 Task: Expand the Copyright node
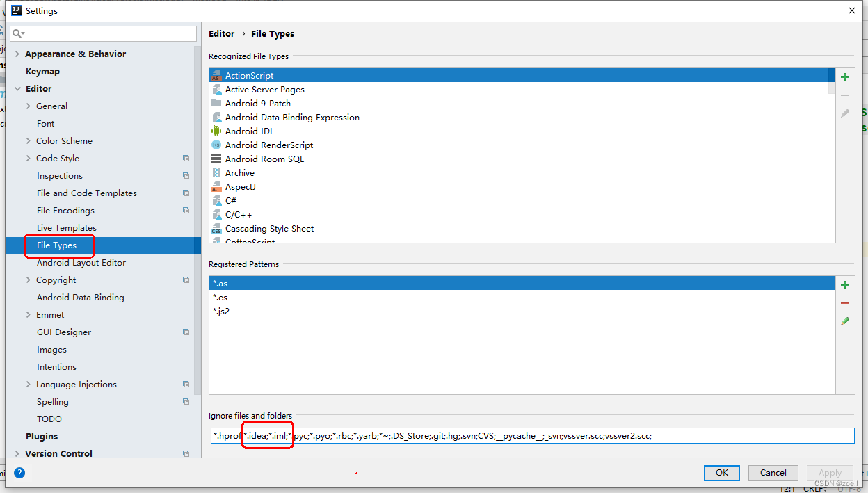(x=29, y=280)
